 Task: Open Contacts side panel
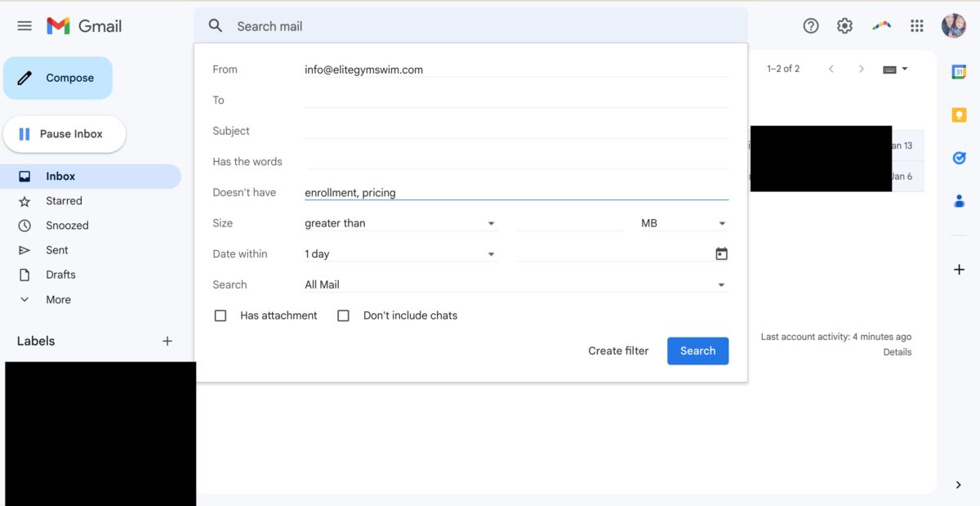tap(960, 200)
